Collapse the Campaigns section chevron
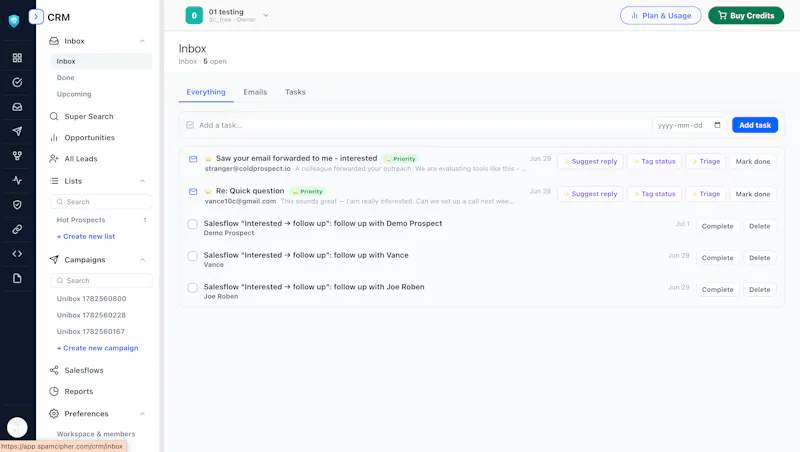800x452 pixels. coord(142,260)
